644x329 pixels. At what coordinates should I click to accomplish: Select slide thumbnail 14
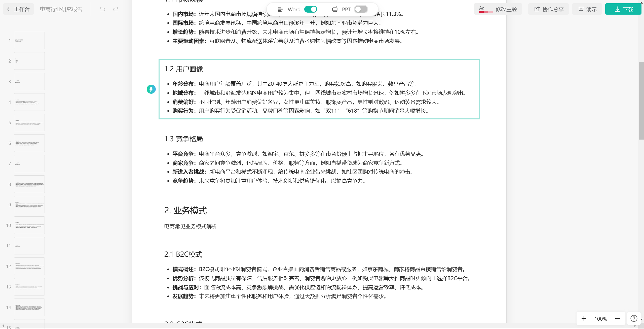click(29, 307)
